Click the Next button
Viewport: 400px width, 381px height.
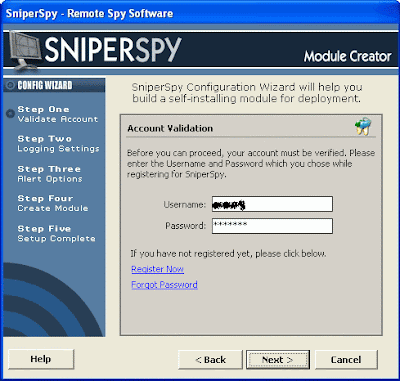(278, 360)
